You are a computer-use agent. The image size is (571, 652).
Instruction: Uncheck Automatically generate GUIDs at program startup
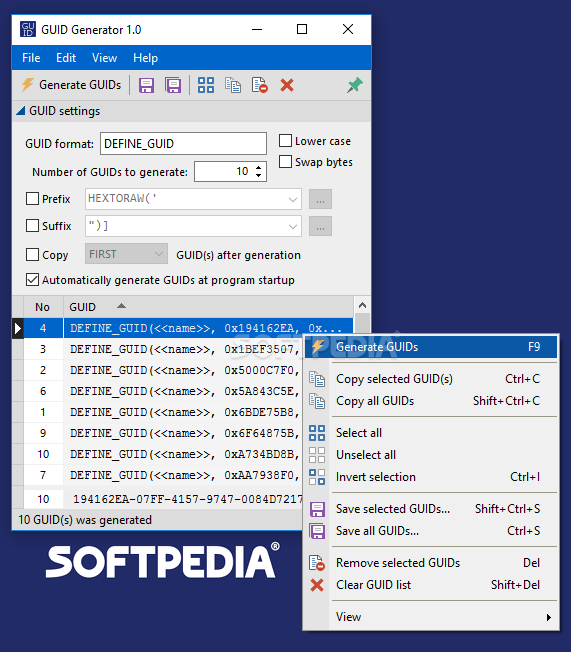point(32,279)
